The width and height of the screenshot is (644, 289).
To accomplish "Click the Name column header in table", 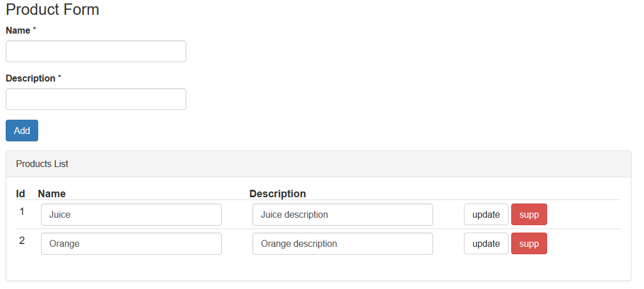I will (52, 194).
